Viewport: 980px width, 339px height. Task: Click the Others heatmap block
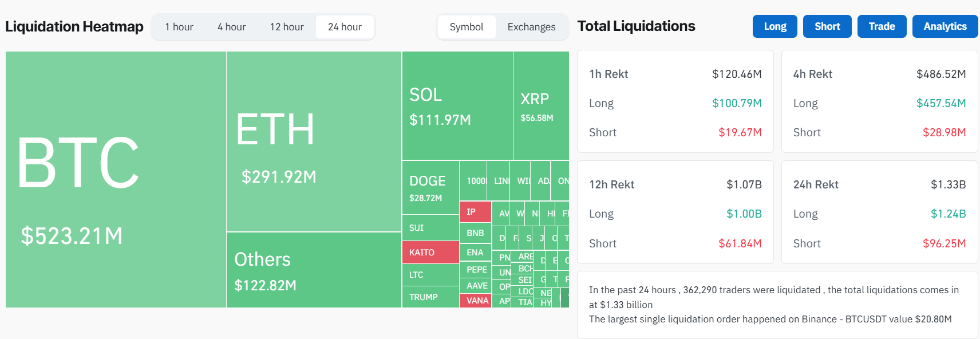click(x=314, y=270)
